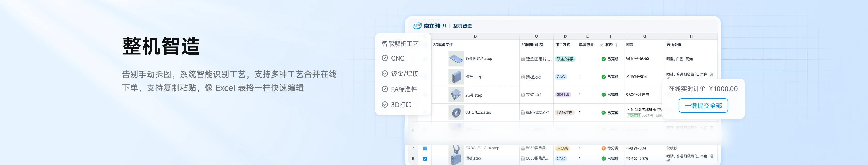Select column header D

point(565,36)
